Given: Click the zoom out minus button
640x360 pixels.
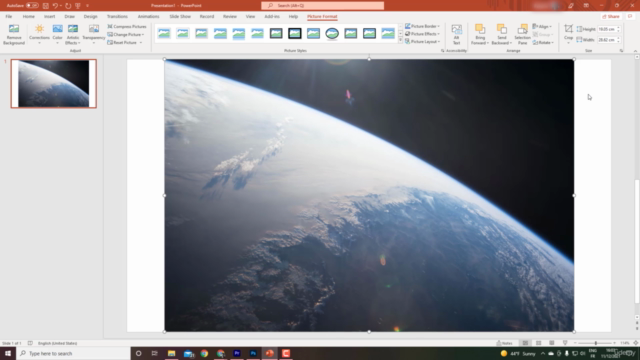Looking at the screenshot, I should [575, 343].
